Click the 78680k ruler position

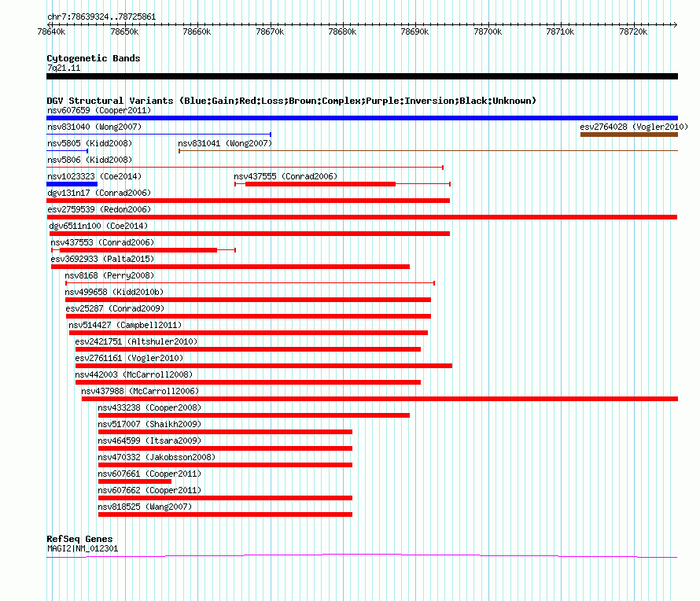tap(342, 31)
